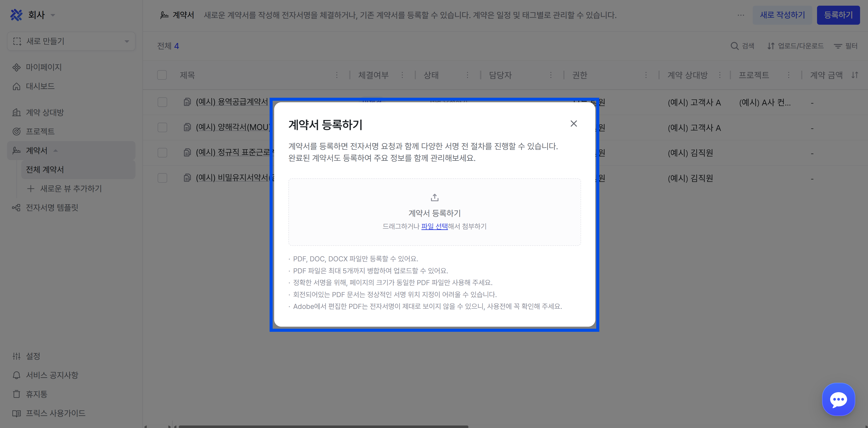Click the three-dots more options icon
Viewport: 868px width, 428px height.
click(741, 15)
